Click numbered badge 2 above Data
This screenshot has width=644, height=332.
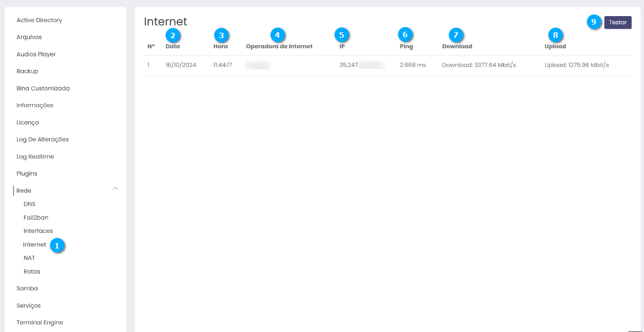(x=173, y=35)
